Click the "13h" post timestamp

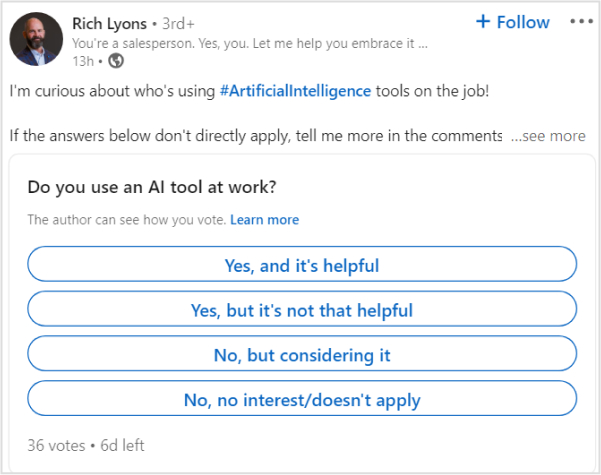pos(83,60)
